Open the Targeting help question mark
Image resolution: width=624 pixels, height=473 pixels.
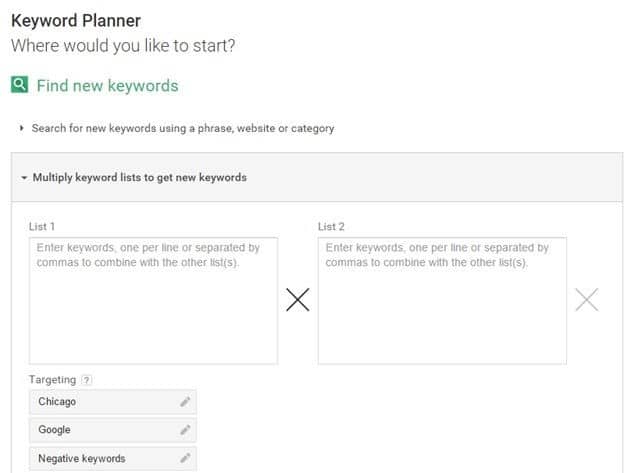(x=87, y=380)
